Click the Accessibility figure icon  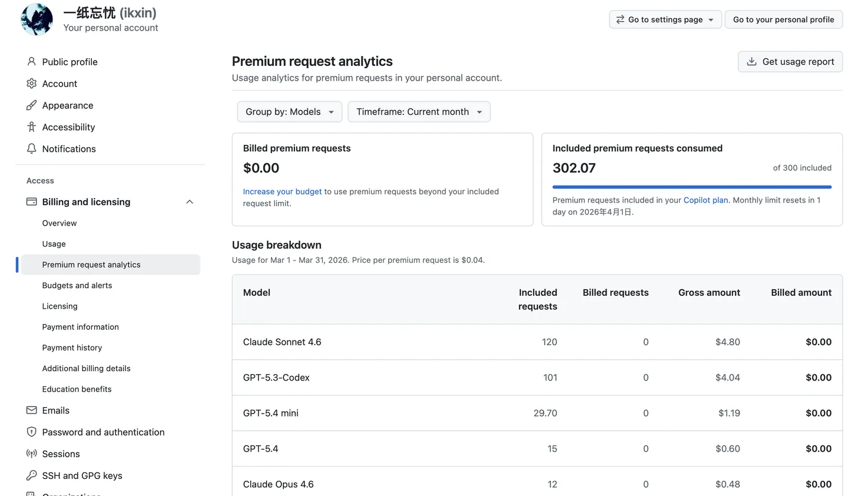[32, 127]
